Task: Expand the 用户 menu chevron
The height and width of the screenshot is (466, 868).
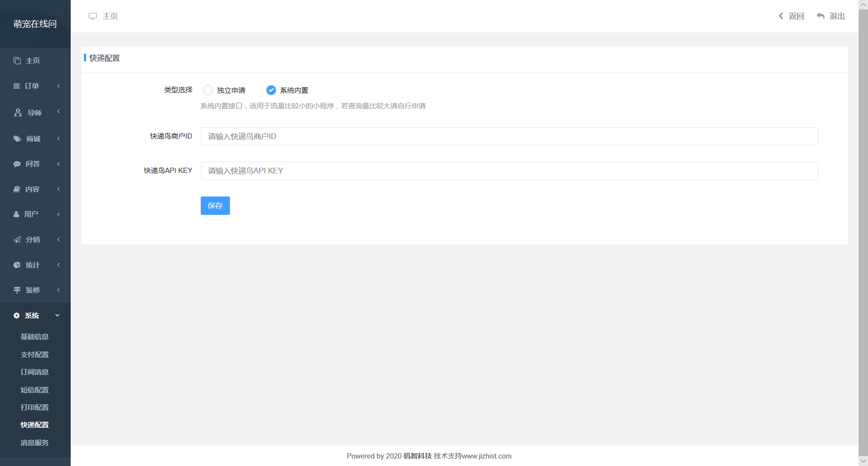Action: (58, 214)
